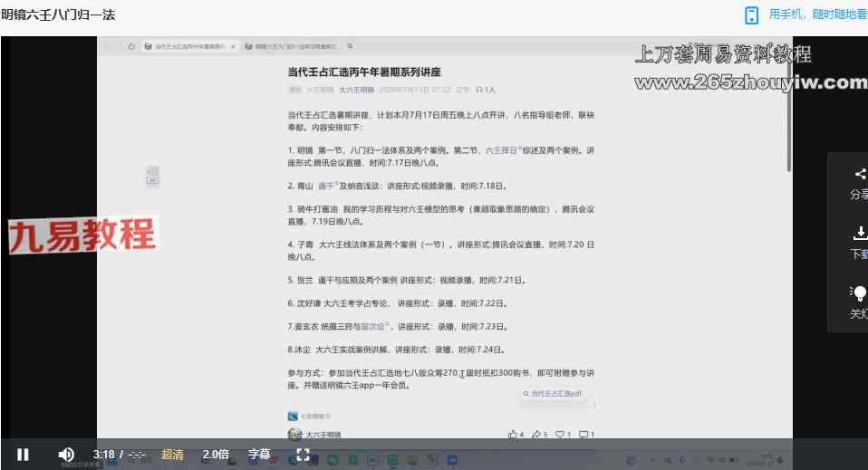The height and width of the screenshot is (470, 868).
Task: Click the thumbs-up like icon under the article
Action: click(x=513, y=435)
